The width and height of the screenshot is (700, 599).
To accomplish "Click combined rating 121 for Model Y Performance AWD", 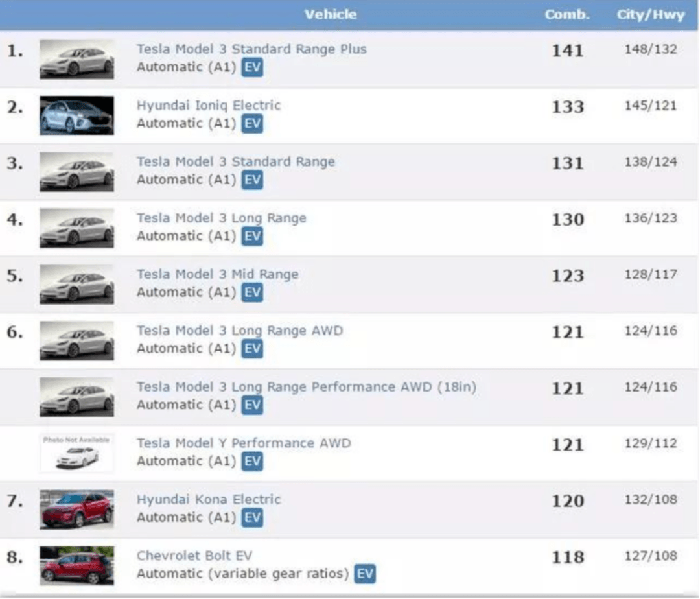I will 568,444.
